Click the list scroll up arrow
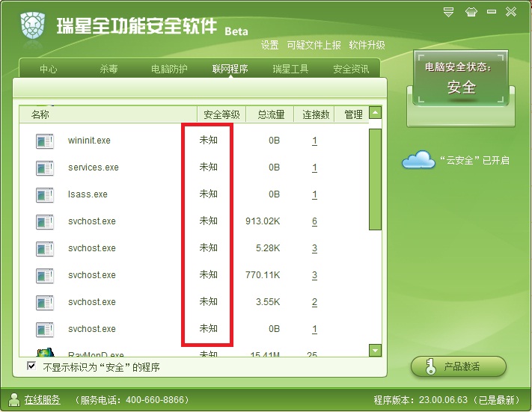This screenshot has width=532, height=412. pos(376,112)
